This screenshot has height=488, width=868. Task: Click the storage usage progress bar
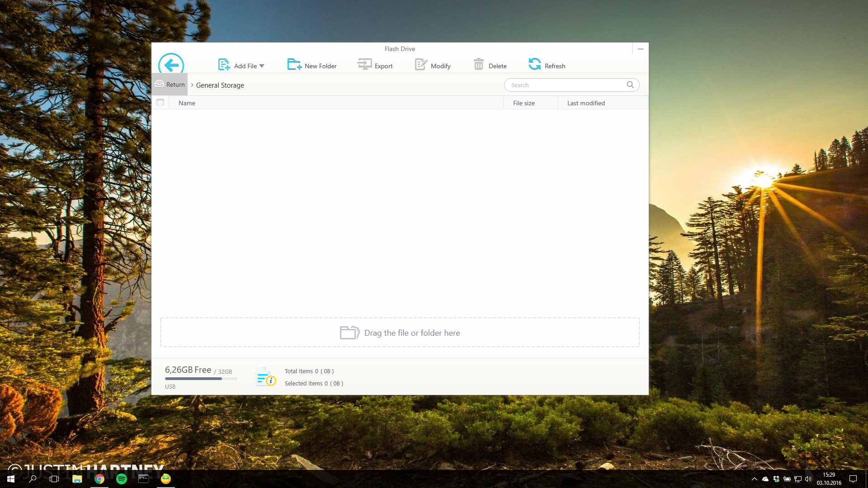pos(201,379)
